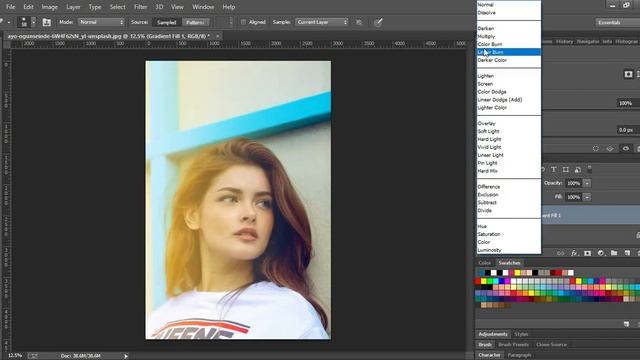Create new fill or adjustment layer

pyautogui.click(x=601, y=253)
